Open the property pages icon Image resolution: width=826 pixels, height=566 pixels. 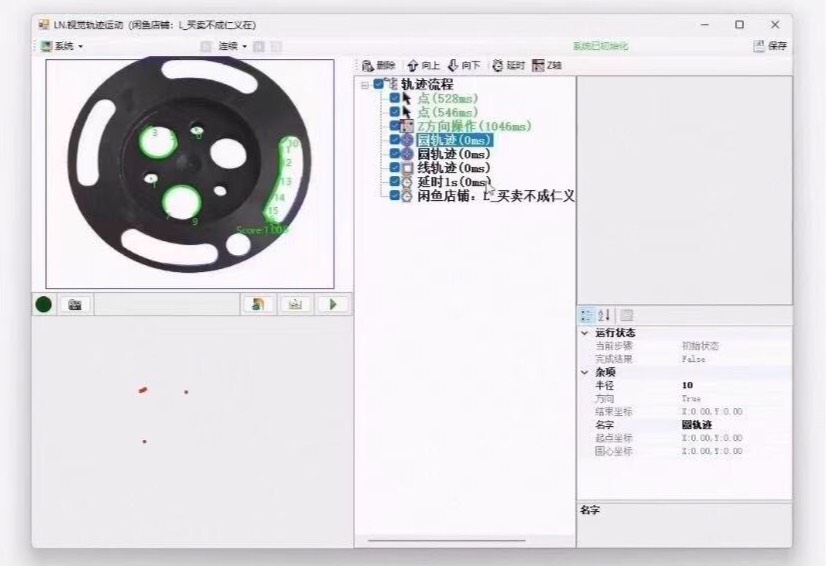tap(626, 316)
